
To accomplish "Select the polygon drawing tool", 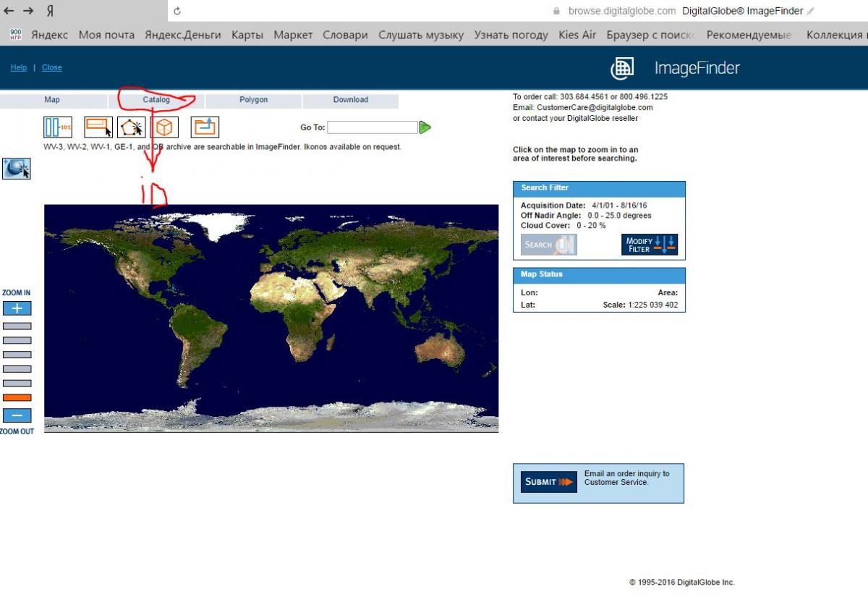I will [131, 127].
